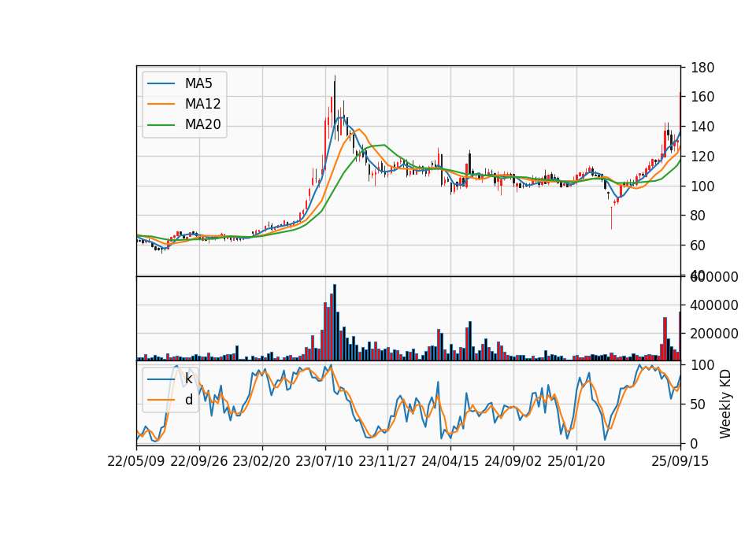Click the 200000 volume axis label
Image resolution: width=756 pixels, height=543 pixels.
(x=714, y=334)
